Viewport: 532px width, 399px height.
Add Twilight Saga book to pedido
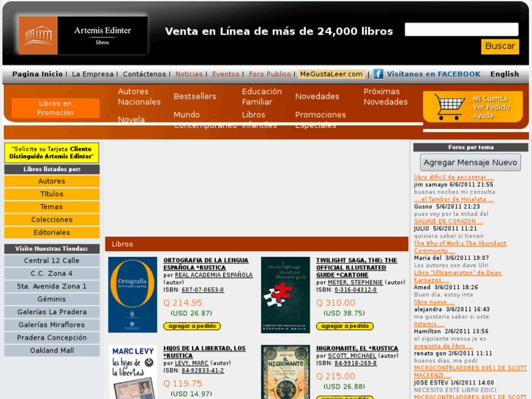[x=345, y=327]
